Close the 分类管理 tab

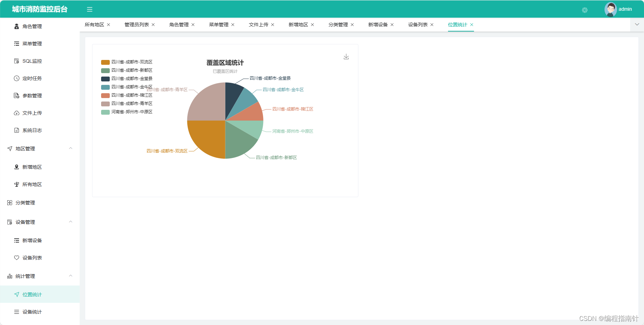[352, 25]
